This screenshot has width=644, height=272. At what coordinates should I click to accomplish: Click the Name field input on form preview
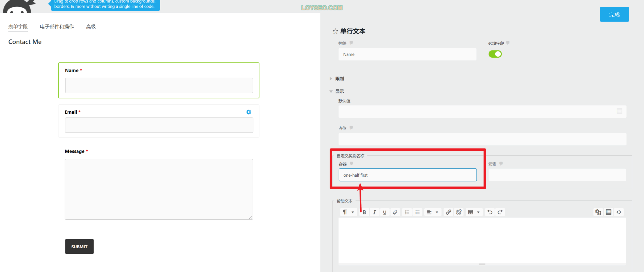point(159,85)
